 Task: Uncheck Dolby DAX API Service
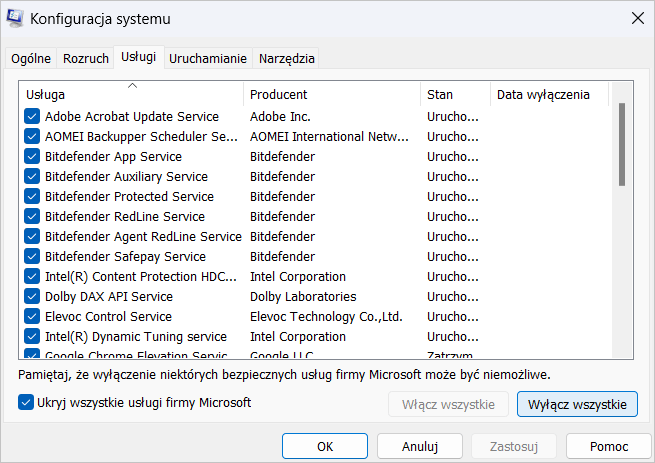32,297
